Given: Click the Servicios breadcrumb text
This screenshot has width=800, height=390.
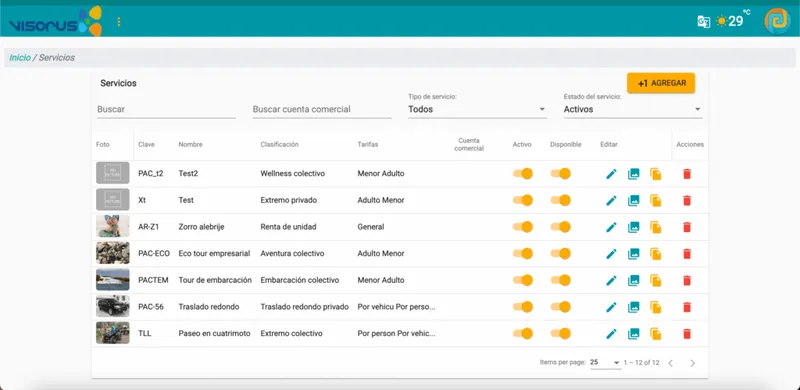Looking at the screenshot, I should [57, 58].
